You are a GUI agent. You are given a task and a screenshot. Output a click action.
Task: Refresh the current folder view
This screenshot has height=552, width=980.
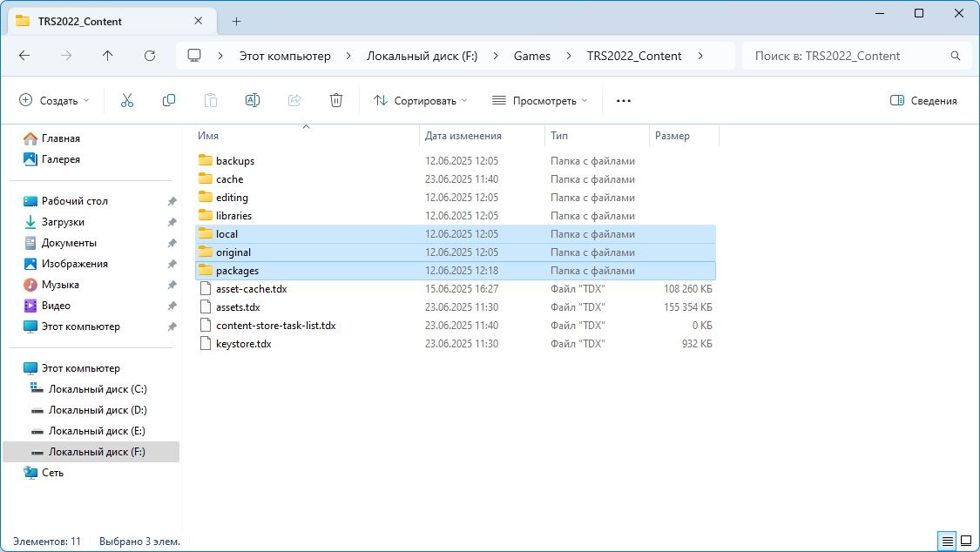(x=149, y=56)
